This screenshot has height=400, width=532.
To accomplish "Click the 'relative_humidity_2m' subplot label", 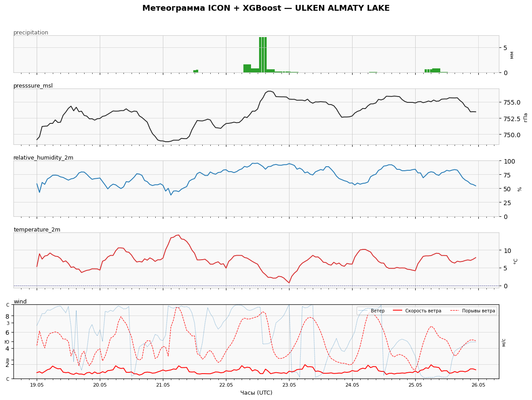I will click(x=43, y=158).
